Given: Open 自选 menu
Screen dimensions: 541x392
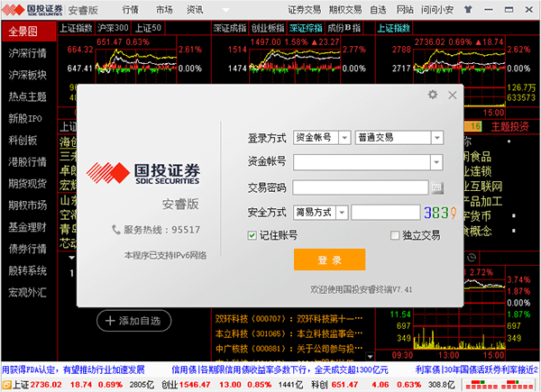Looking at the screenshot, I should (378, 10).
